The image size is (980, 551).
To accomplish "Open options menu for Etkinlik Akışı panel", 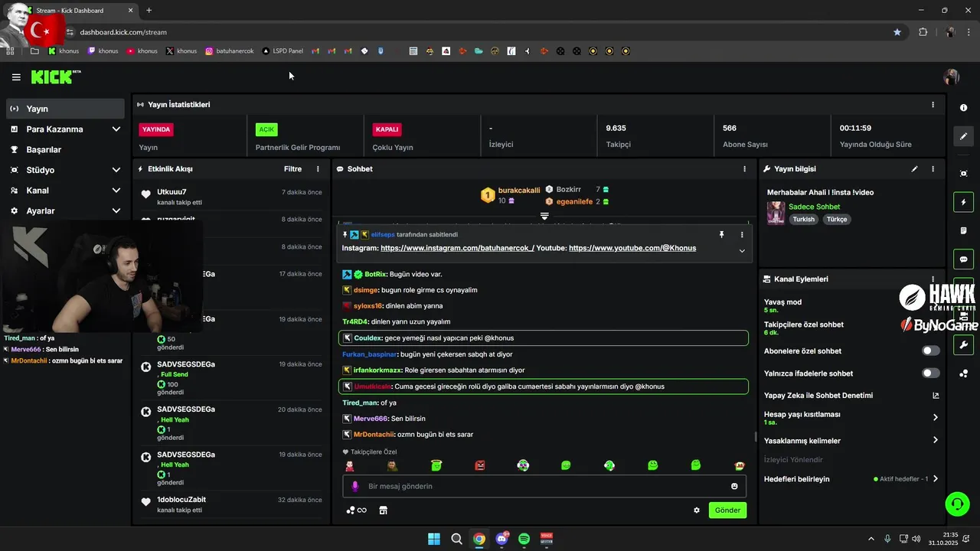I will 318,169.
